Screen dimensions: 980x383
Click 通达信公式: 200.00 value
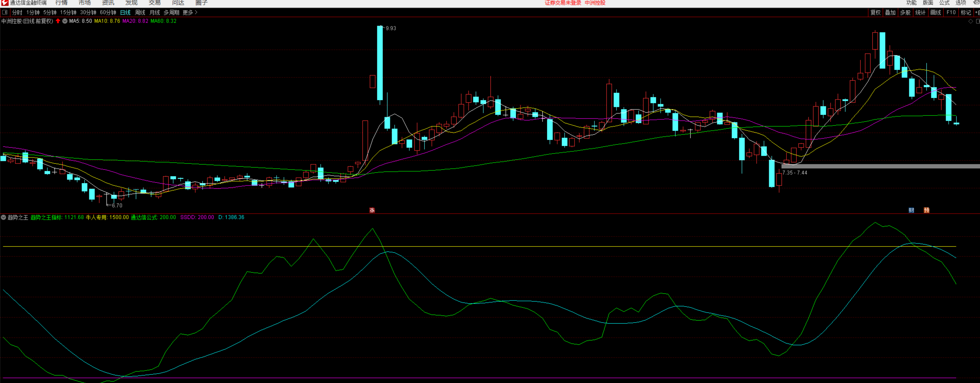pos(153,217)
